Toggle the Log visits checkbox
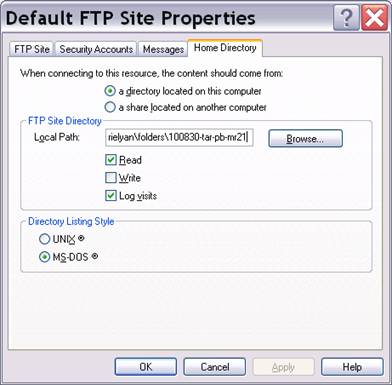 [x=111, y=196]
